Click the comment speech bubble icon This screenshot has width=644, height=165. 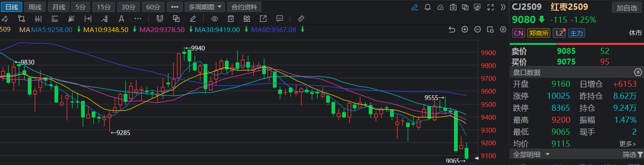click(280, 18)
